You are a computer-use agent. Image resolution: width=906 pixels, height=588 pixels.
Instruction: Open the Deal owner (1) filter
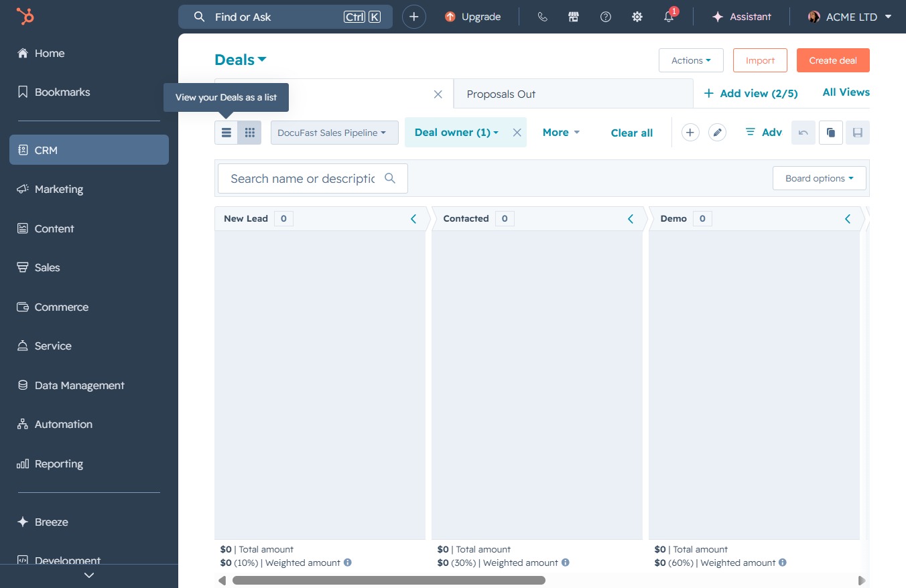[x=456, y=133]
